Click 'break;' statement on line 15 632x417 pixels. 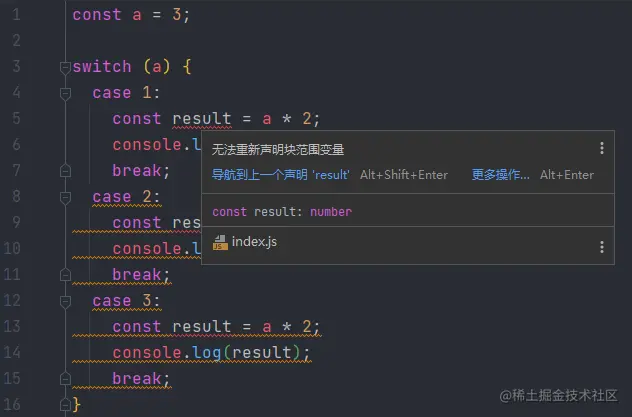pos(141,379)
